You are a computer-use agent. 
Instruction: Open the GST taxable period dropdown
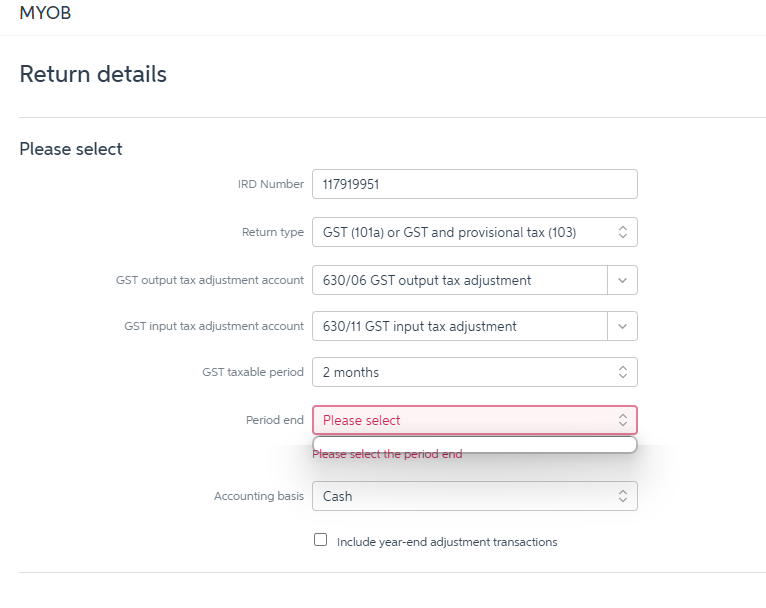point(464,372)
